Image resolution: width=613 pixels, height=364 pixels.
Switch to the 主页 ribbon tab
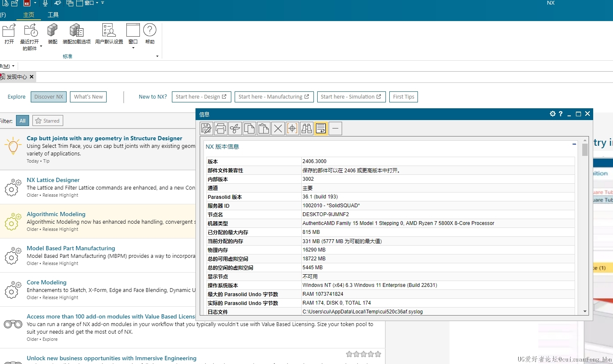pos(29,15)
